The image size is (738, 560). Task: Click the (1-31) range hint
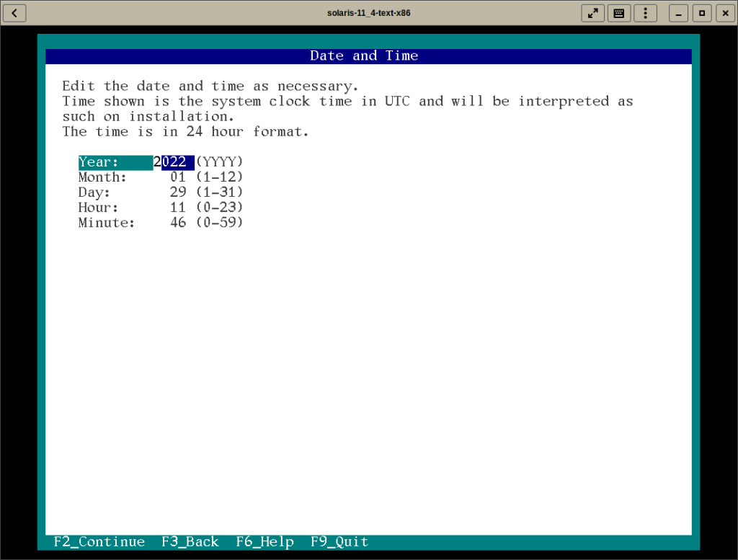[x=219, y=192]
